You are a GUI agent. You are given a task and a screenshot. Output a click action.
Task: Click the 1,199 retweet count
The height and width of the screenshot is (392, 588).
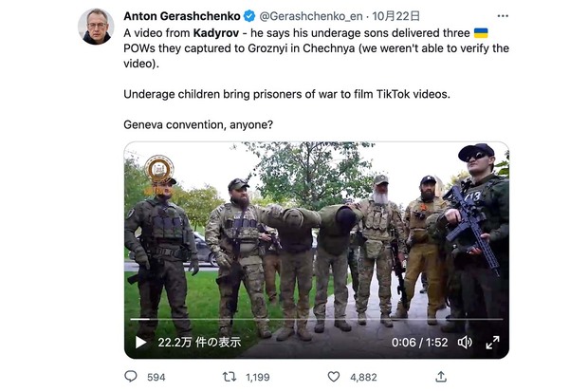click(x=257, y=377)
